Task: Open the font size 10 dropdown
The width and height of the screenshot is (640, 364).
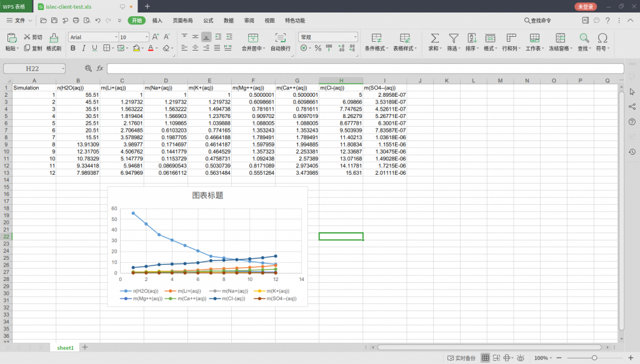Action: 146,37
